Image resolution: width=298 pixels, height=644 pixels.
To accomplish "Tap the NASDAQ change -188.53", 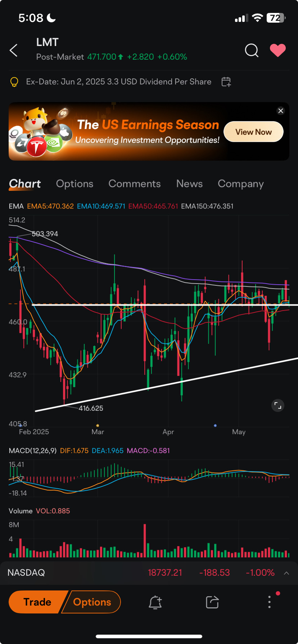I will tap(215, 573).
